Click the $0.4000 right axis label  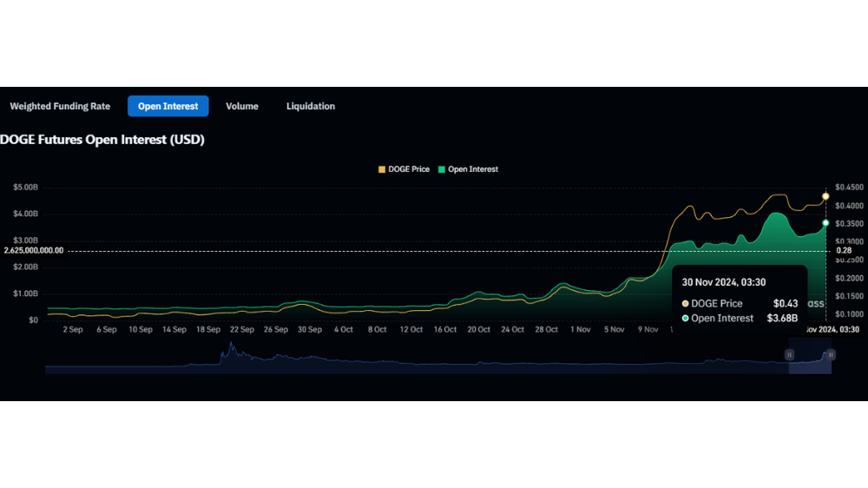849,206
